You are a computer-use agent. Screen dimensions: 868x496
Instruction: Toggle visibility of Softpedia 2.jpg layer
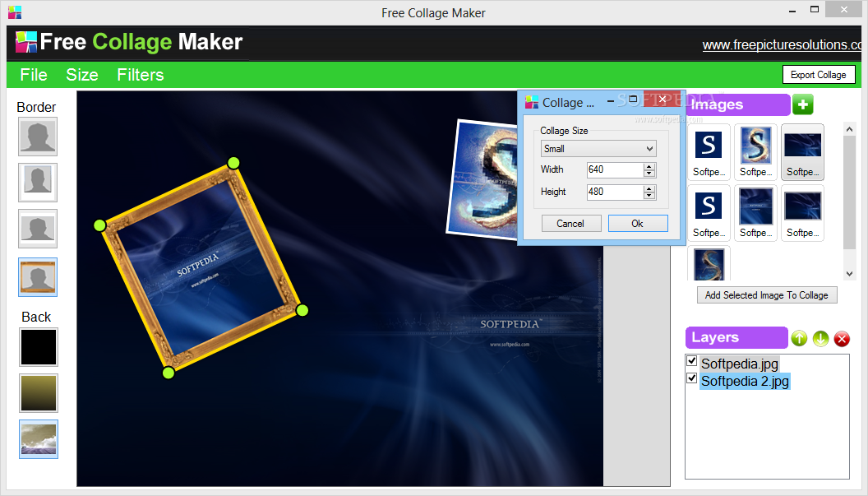[691, 378]
